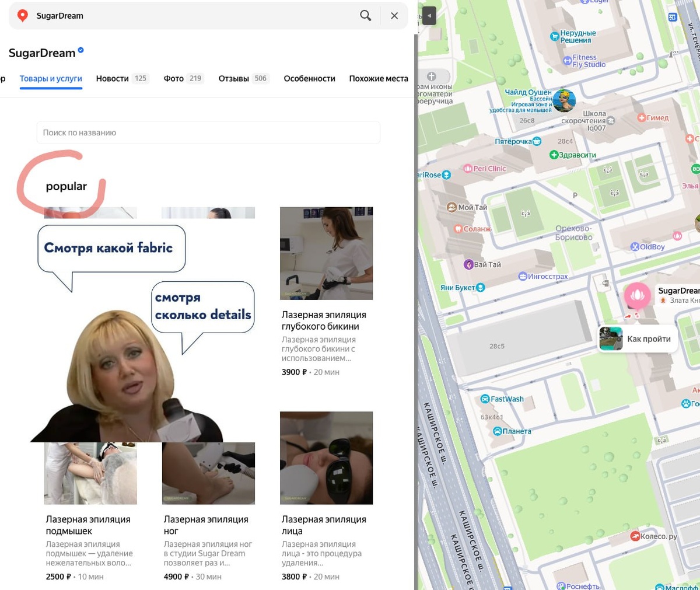Screen dimensions: 700x590
Task: Click the Планета car icon
Action: (498, 431)
